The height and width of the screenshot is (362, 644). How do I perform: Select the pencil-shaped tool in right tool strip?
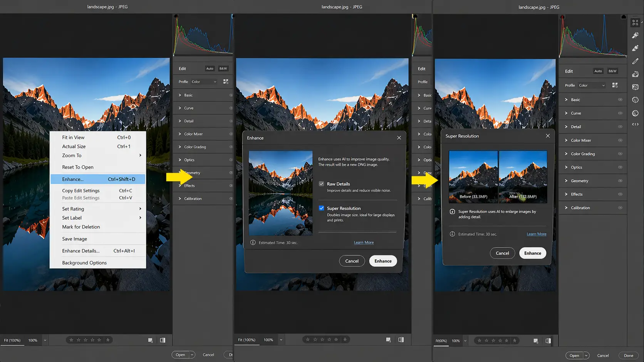pyautogui.click(x=635, y=61)
